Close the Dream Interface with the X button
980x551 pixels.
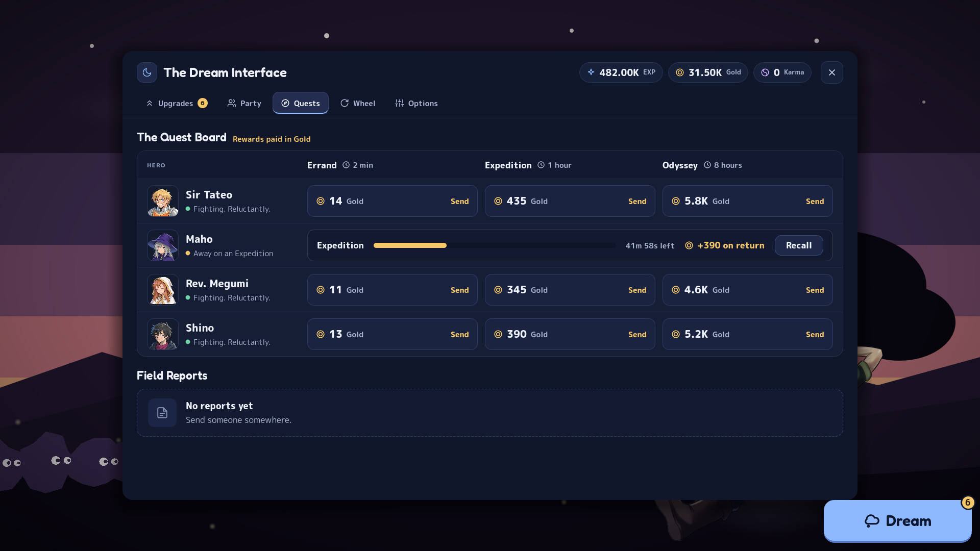(831, 72)
